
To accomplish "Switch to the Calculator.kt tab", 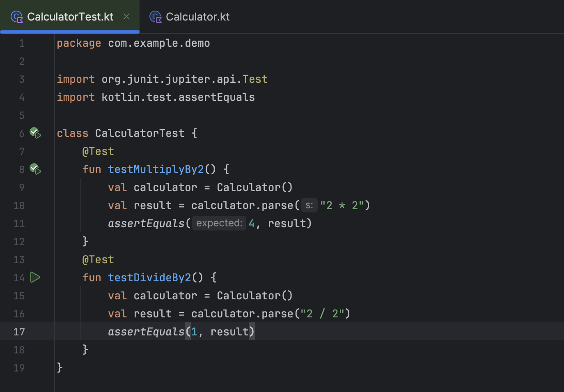I will coord(197,16).
